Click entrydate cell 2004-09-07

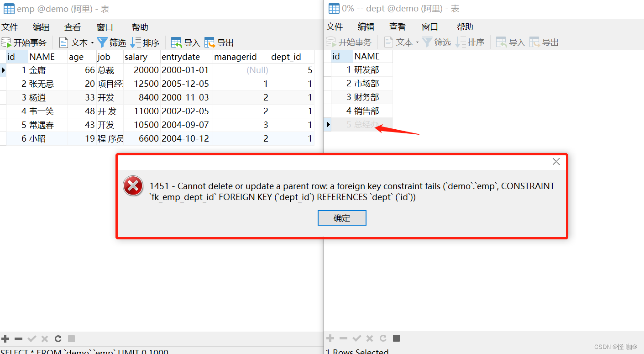[x=187, y=125]
